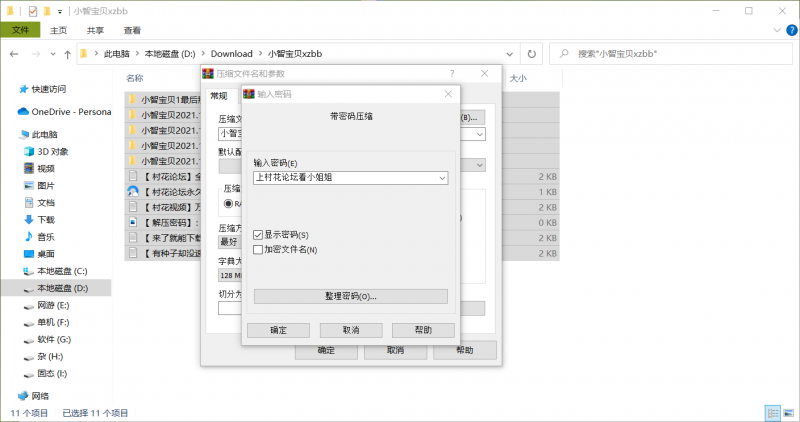Click the OneDrive cloud icon in sidebar
Image resolution: width=800 pixels, height=422 pixels.
click(x=24, y=112)
